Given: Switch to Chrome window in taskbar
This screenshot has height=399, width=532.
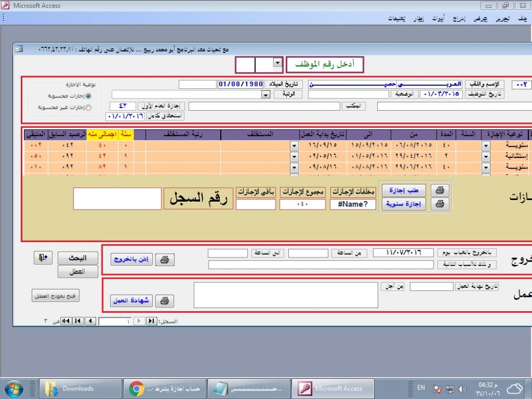Looking at the screenshot, I should (x=164, y=388).
